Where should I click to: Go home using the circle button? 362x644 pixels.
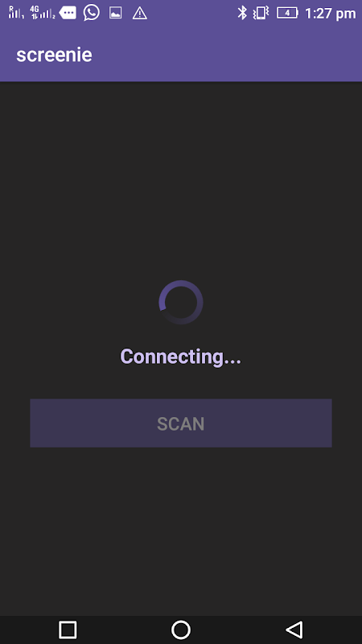click(x=181, y=630)
